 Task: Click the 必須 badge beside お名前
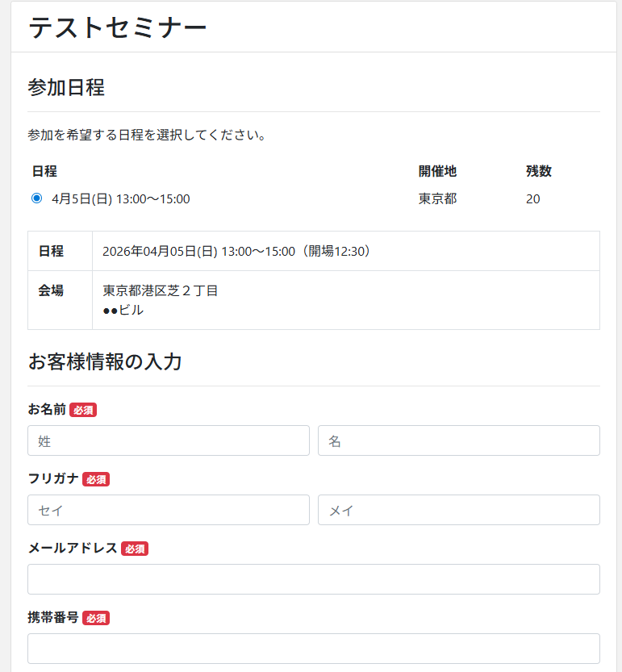coord(83,411)
